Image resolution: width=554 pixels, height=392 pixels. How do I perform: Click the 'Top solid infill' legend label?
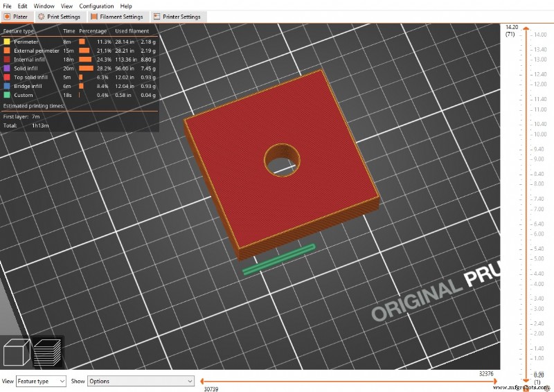point(30,77)
